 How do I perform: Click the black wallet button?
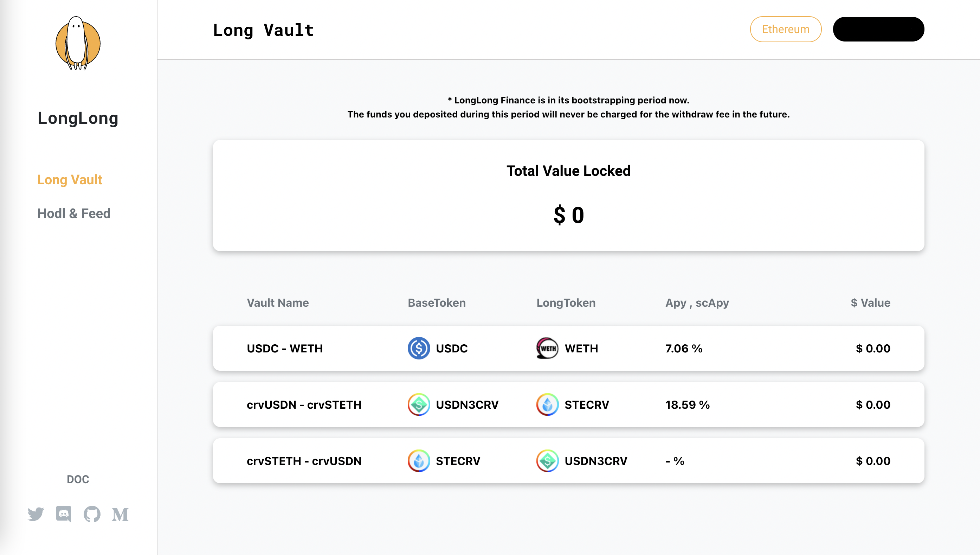pyautogui.click(x=878, y=29)
